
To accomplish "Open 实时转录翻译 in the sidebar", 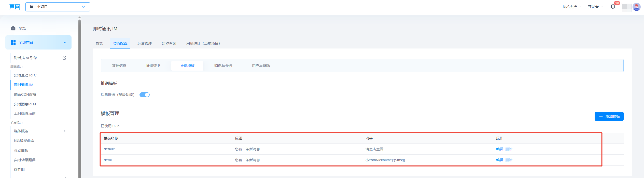I will point(25,160).
